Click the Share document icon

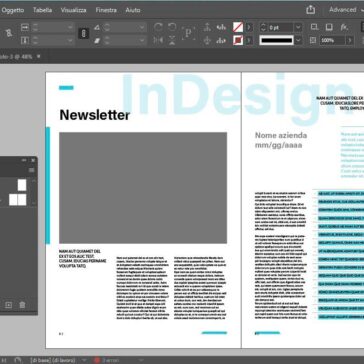tap(310, 10)
